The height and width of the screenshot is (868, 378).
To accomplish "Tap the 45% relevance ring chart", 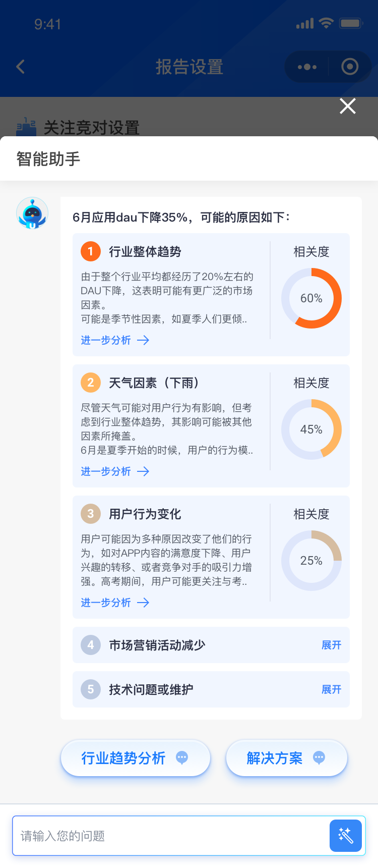I will pyautogui.click(x=311, y=429).
